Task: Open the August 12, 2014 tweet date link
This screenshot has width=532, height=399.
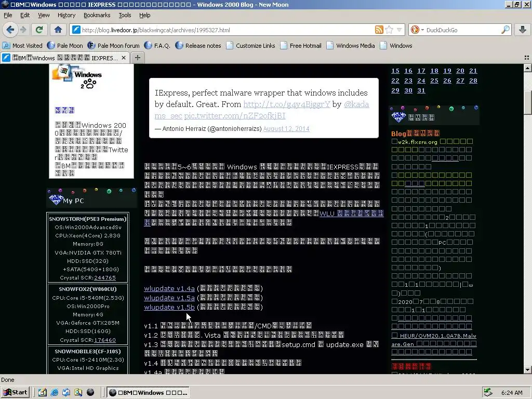Action: tap(286, 129)
